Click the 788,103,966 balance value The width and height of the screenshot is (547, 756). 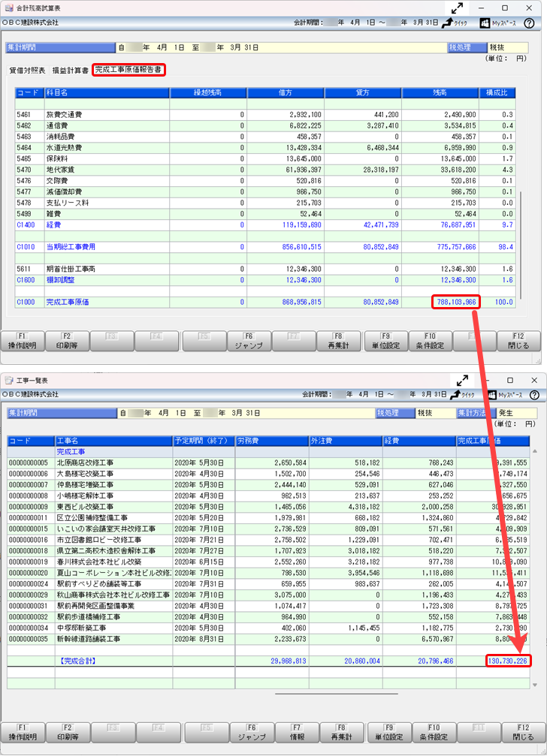click(456, 303)
